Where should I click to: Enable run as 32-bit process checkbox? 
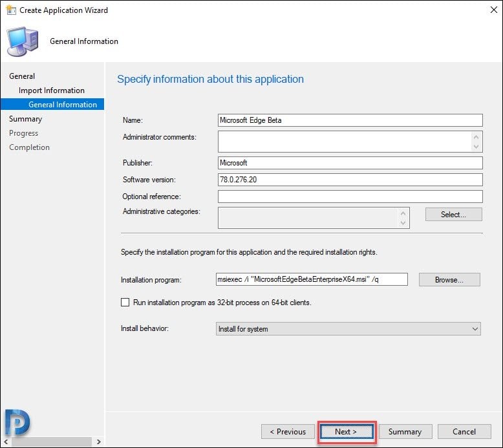(x=125, y=303)
